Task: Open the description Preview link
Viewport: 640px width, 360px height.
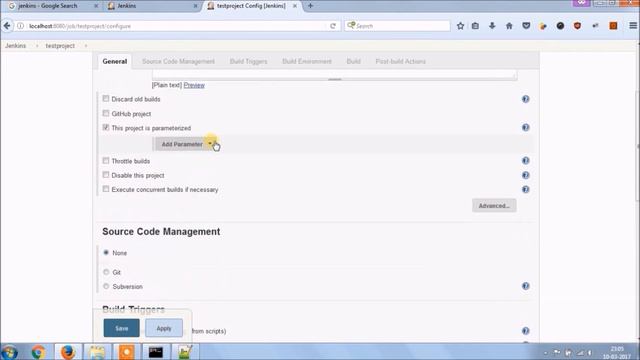Action: [x=194, y=85]
